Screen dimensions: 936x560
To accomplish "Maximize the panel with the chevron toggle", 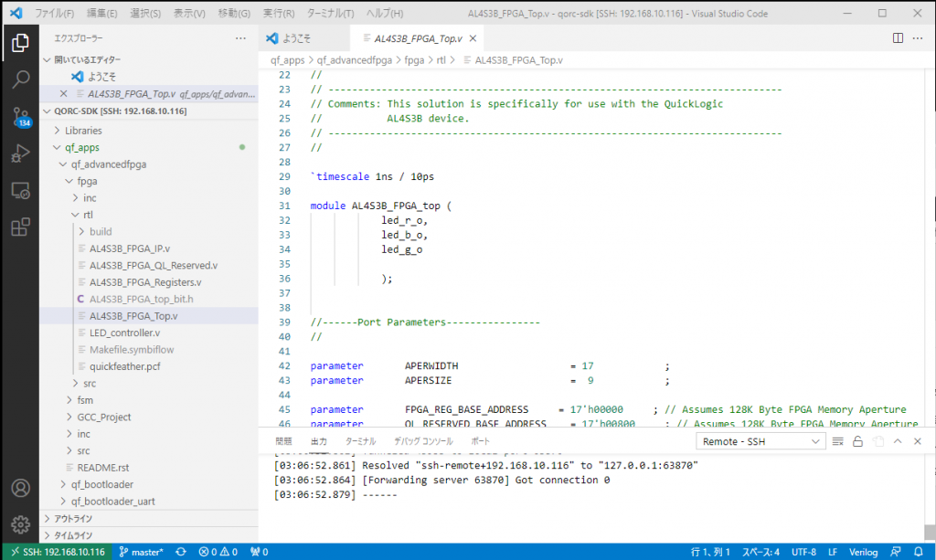I will 897,441.
